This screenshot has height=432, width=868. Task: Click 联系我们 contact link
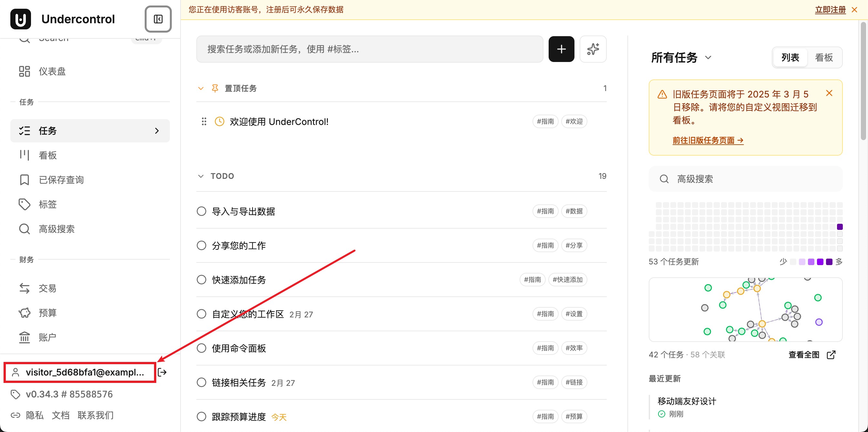coord(96,415)
